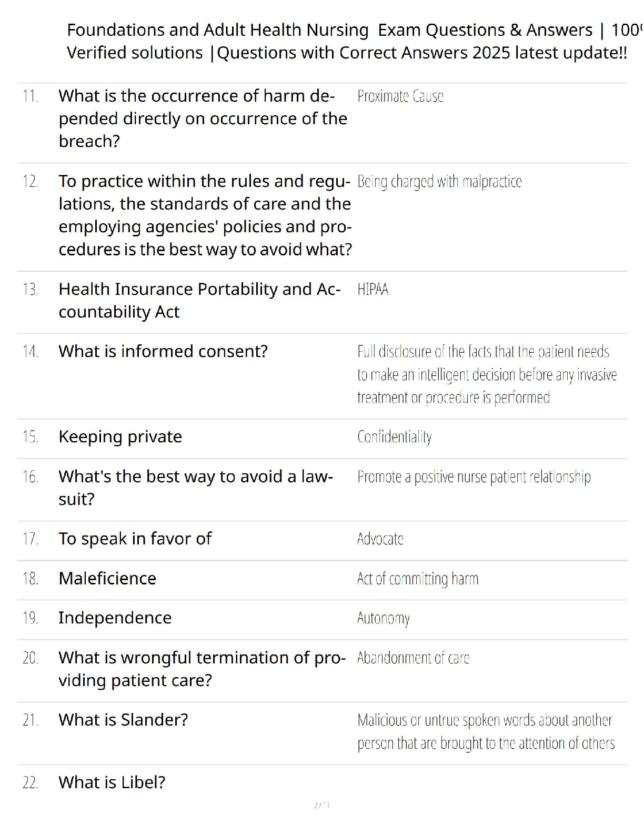644x834 pixels.
Task: Click the 'Being charged with malpractice' answer
Action: [x=439, y=182]
